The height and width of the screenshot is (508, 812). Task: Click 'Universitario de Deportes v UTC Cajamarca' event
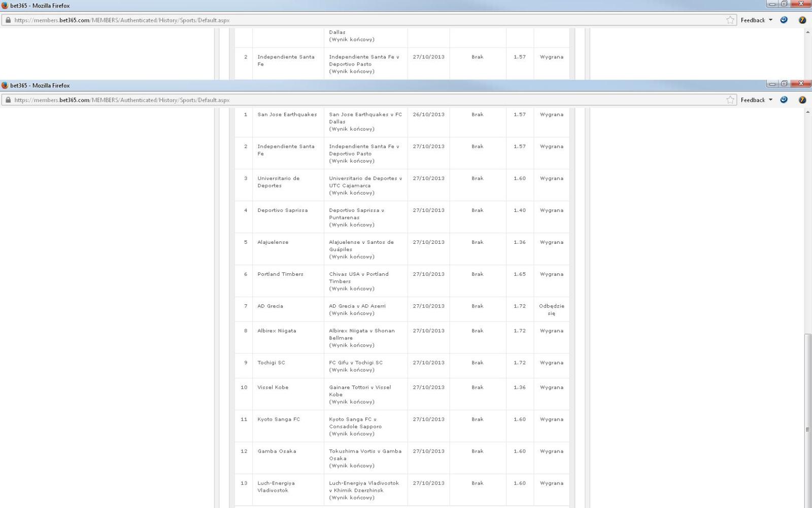pyautogui.click(x=365, y=182)
